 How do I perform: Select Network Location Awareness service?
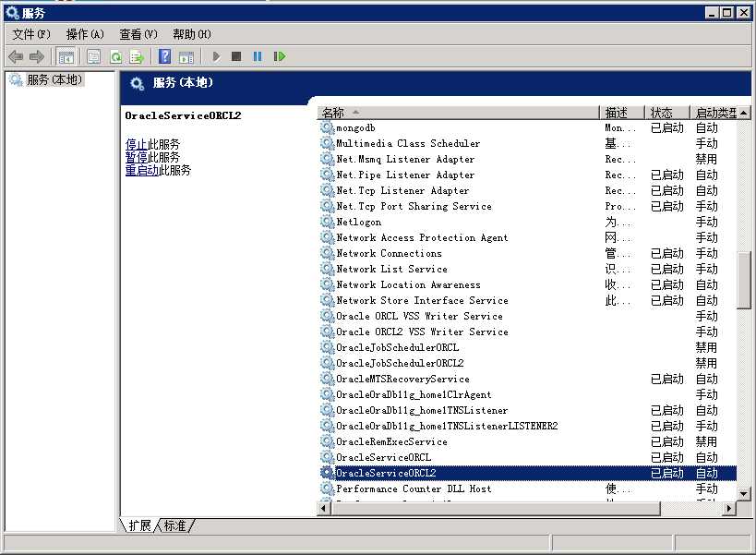click(527, 285)
